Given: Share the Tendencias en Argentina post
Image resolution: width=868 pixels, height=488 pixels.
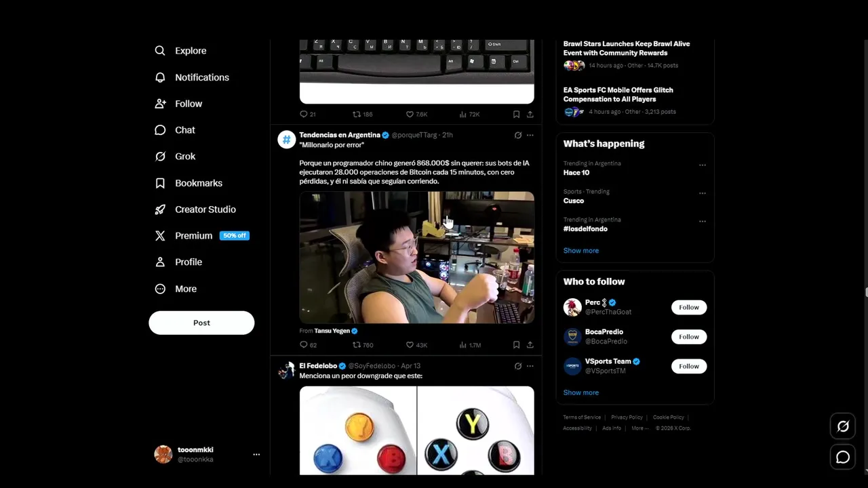Looking at the screenshot, I should coord(530,345).
